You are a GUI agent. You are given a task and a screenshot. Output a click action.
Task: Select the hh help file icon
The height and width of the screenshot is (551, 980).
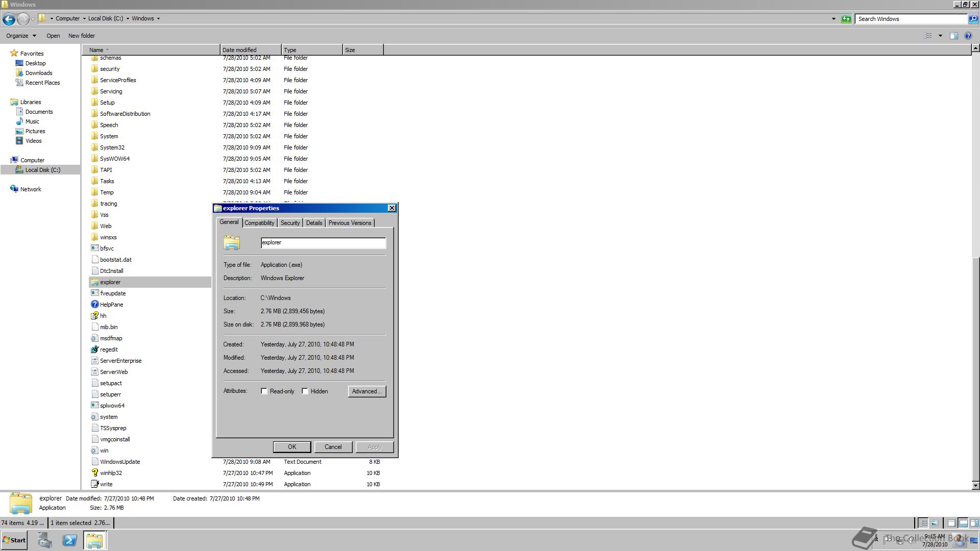tap(94, 316)
